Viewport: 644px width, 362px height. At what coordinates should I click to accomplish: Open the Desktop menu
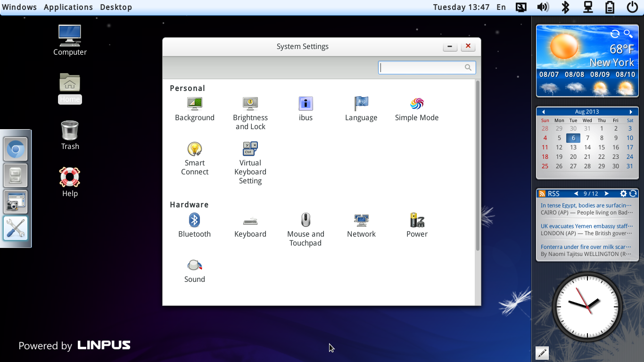[x=116, y=7]
